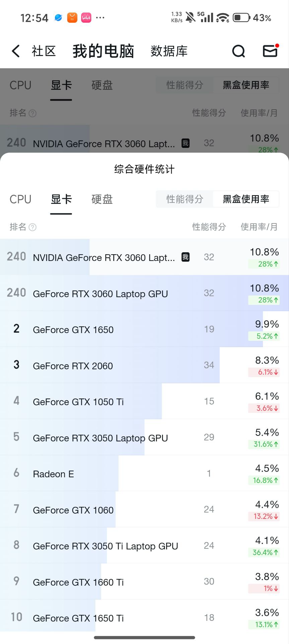Open the search magnifier icon
The image size is (289, 644).
point(238,51)
